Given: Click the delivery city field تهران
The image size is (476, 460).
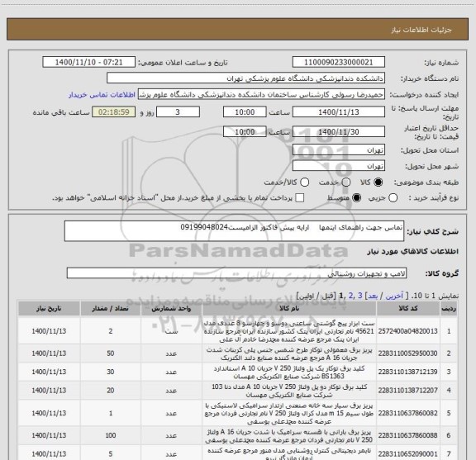Looking at the screenshot, I should (x=339, y=166).
